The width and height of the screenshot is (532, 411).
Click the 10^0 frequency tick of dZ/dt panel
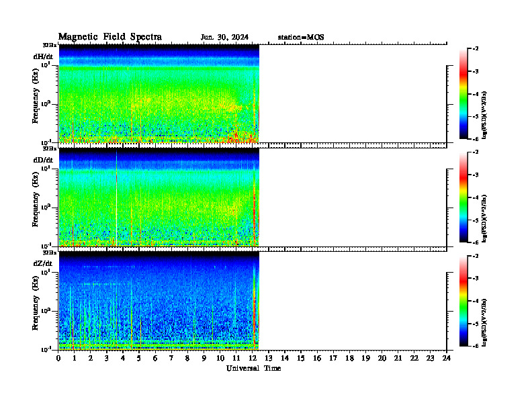point(45,310)
